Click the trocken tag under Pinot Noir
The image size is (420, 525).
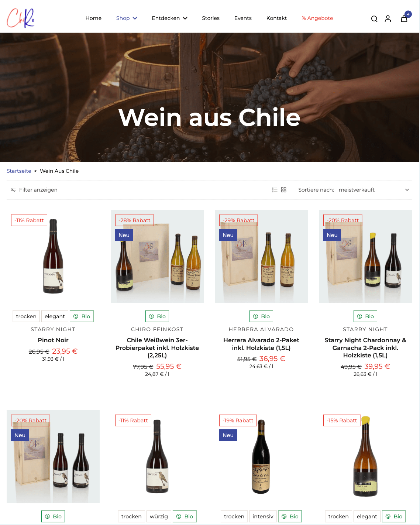pos(26,316)
